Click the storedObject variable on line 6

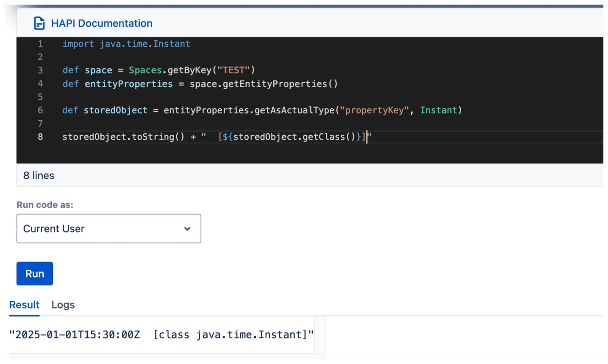pos(116,110)
